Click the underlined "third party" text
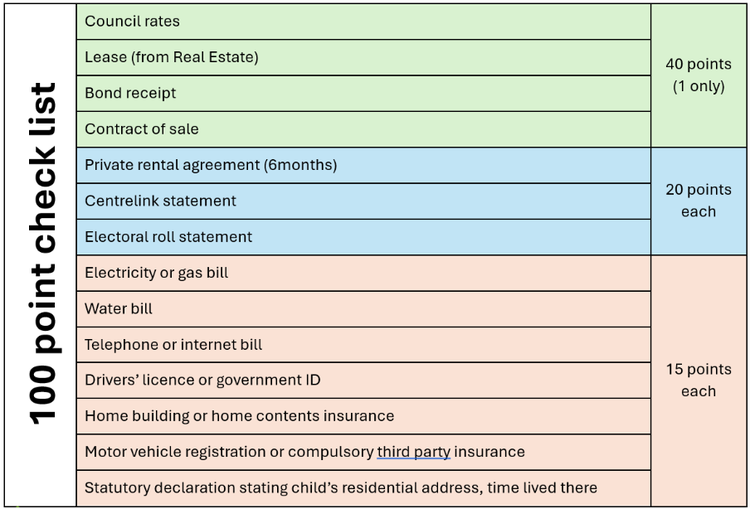The height and width of the screenshot is (509, 750). tap(413, 452)
